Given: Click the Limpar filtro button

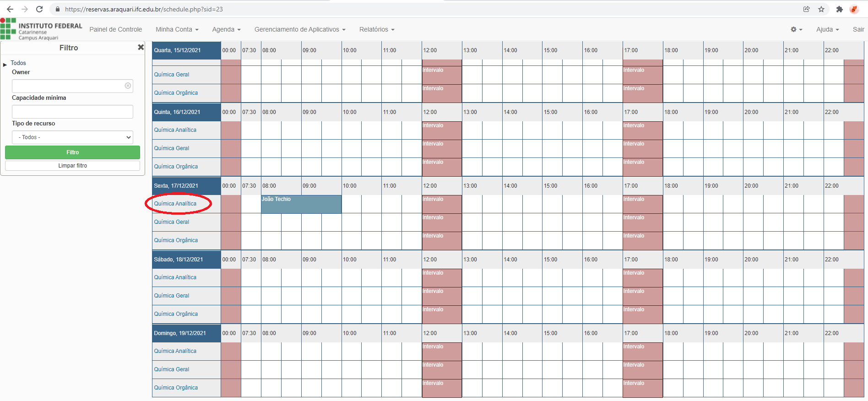Looking at the screenshot, I should click(x=72, y=166).
